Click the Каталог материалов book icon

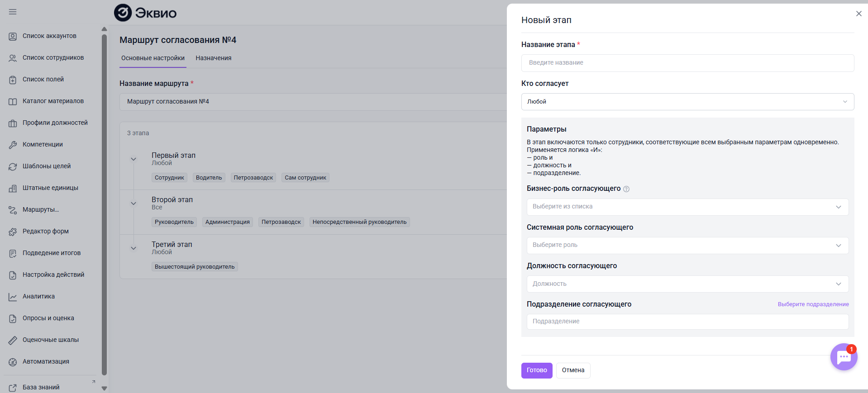[13, 101]
